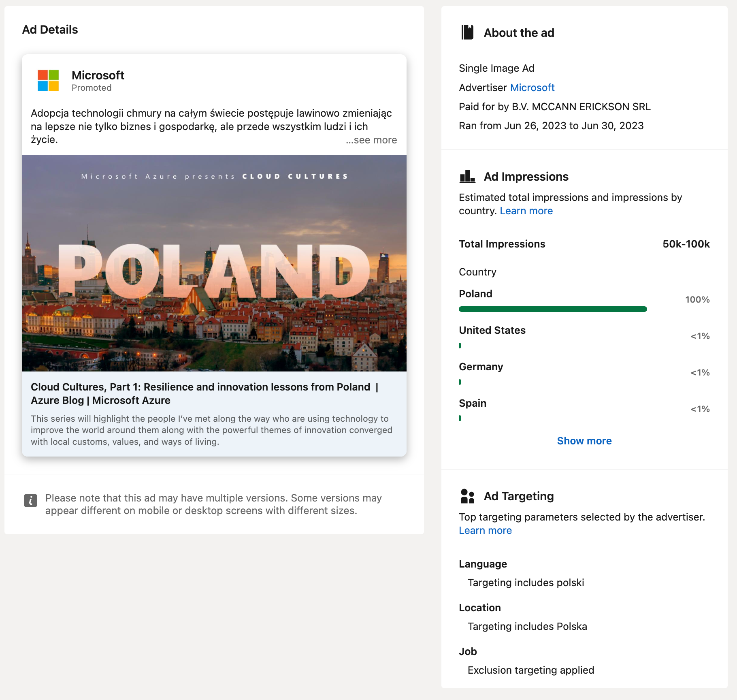Expand ad text with see more
The width and height of the screenshot is (737, 700).
371,140
